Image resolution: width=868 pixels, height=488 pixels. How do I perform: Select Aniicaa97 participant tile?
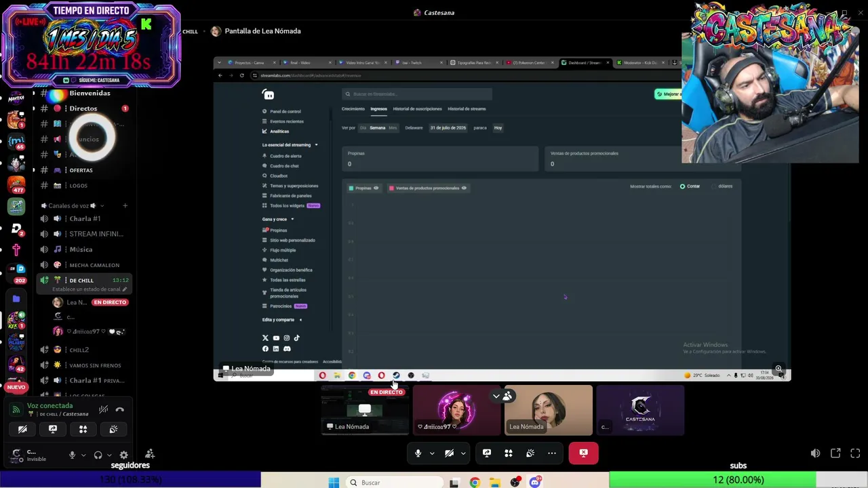pos(456,410)
